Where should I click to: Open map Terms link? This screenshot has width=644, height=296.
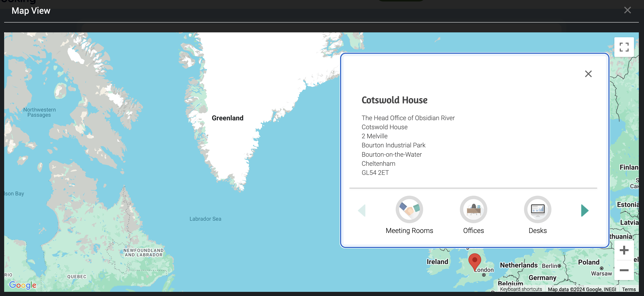[x=629, y=289]
